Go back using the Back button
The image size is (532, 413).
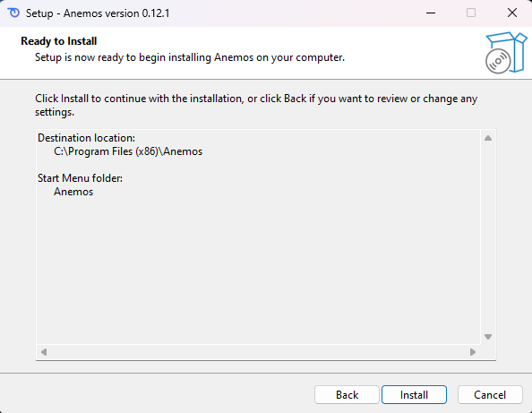[x=347, y=395]
